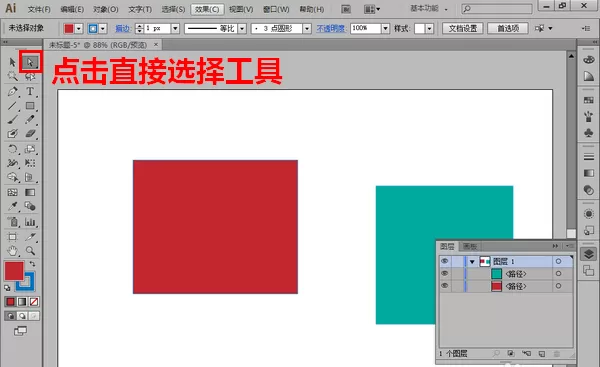Select the Slice tool

pos(30,237)
